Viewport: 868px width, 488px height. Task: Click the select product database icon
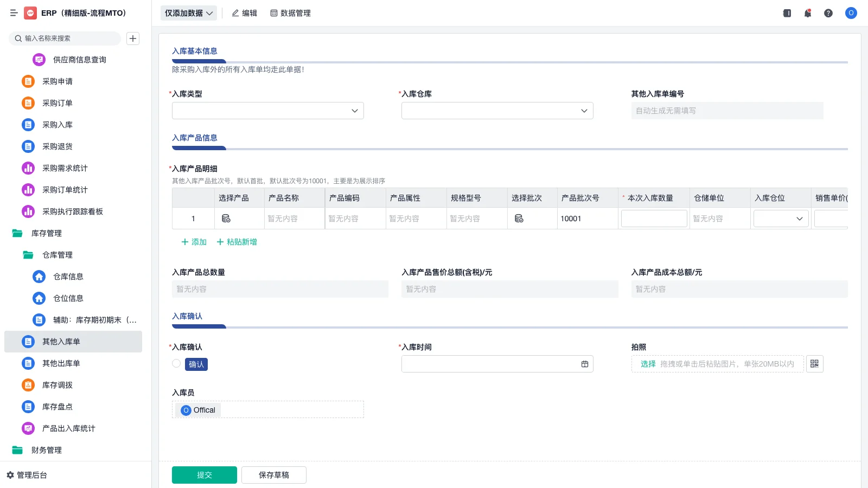coord(226,219)
